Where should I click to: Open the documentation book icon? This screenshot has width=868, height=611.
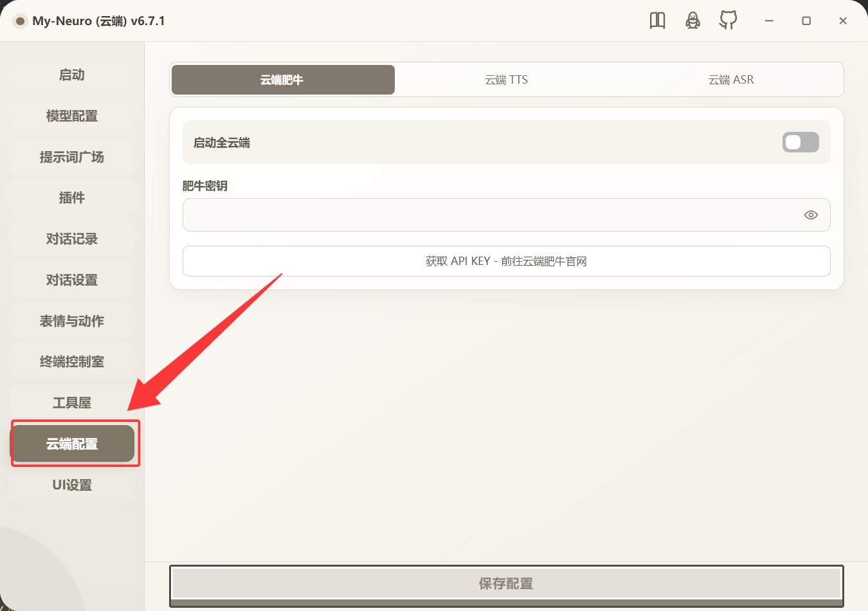click(x=657, y=21)
